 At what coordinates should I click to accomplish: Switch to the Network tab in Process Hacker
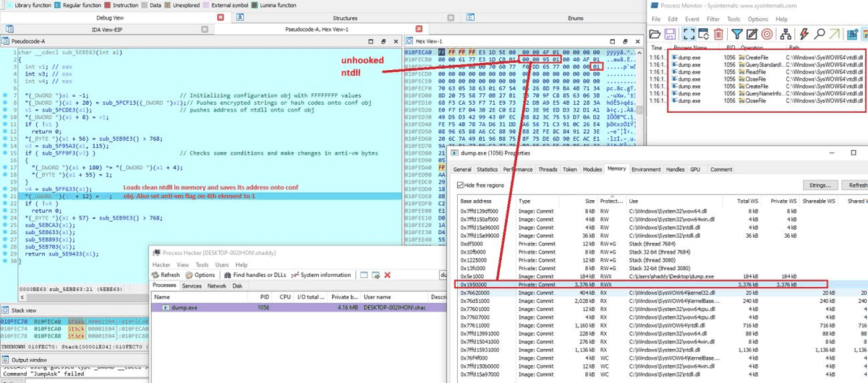[217, 285]
